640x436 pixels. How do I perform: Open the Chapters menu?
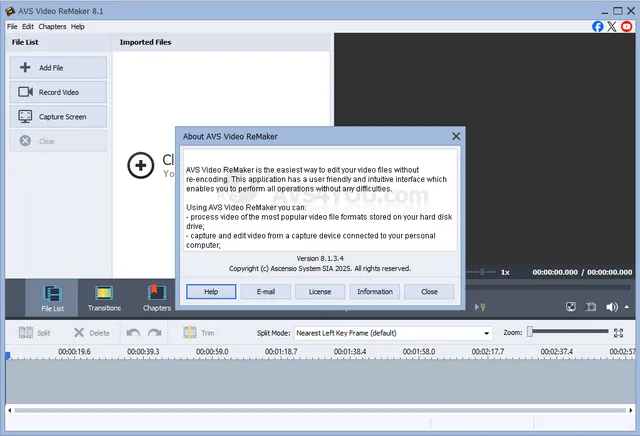(52, 26)
